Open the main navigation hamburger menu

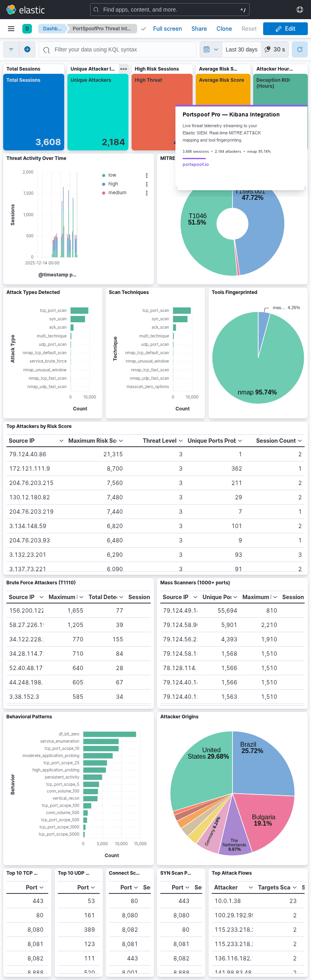click(11, 28)
